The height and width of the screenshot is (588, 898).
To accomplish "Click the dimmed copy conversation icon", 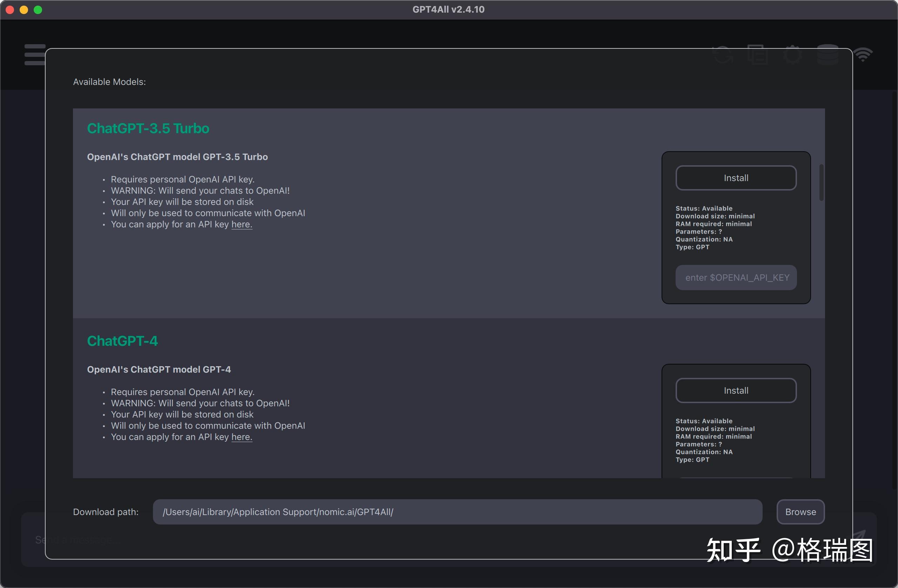I will pyautogui.click(x=757, y=55).
